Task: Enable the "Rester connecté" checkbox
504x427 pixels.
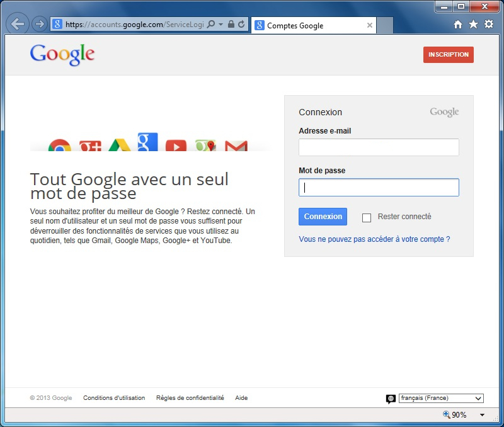Action: pos(367,217)
